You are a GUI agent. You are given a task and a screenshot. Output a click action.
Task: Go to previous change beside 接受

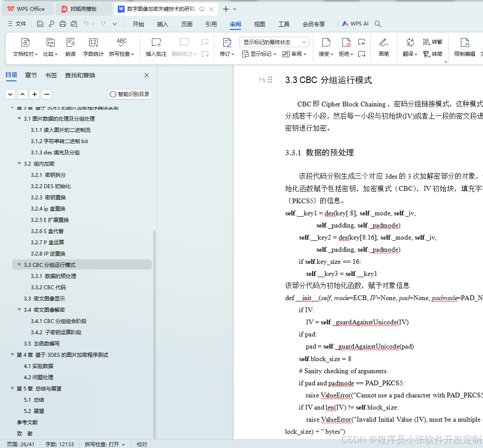[362, 42]
